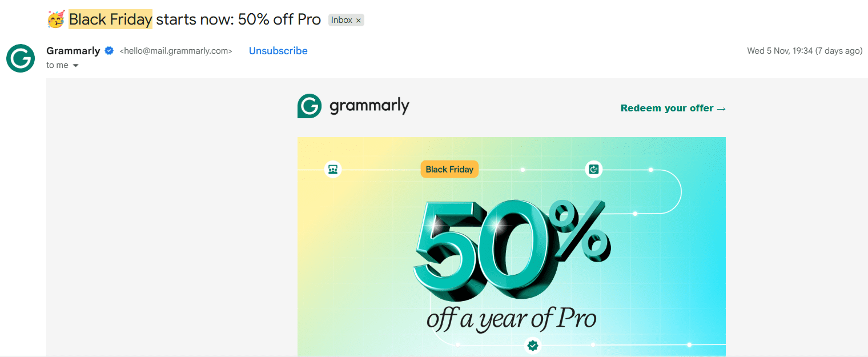Screen dimensions: 868x357
Task: Open the 'Redeem your offer' link
Action: click(672, 108)
